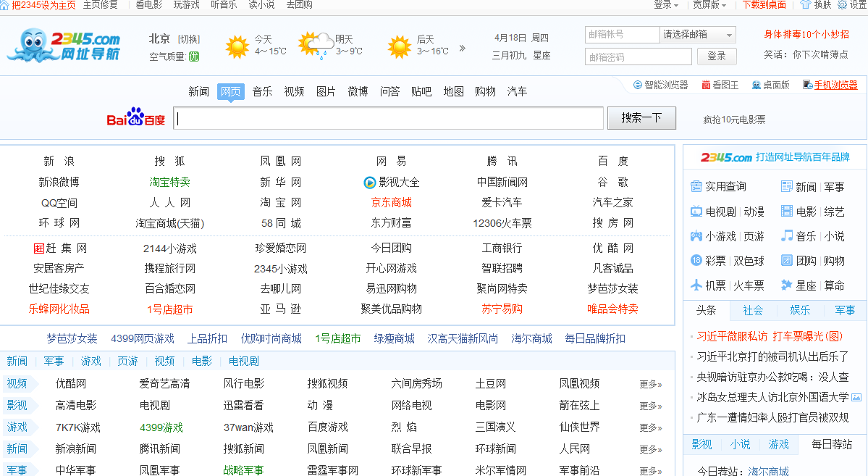Click the 小游戏 gamepad sidebar icon

tap(696, 236)
